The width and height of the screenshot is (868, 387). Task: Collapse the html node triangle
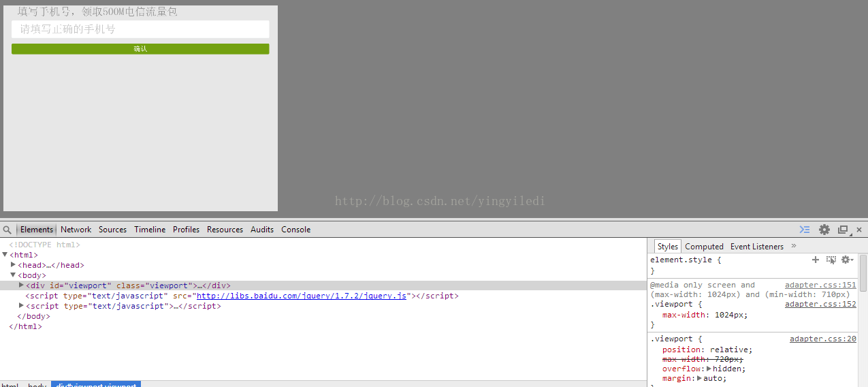pos(5,255)
